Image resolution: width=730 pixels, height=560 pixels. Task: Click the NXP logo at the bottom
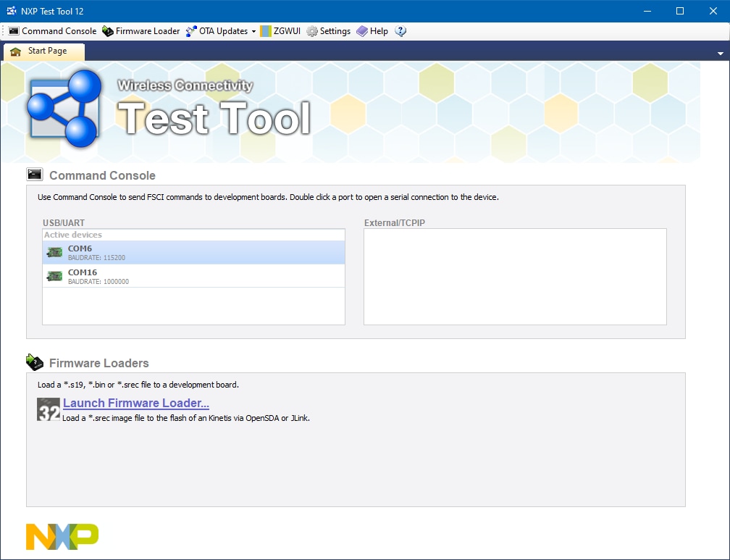point(62,536)
